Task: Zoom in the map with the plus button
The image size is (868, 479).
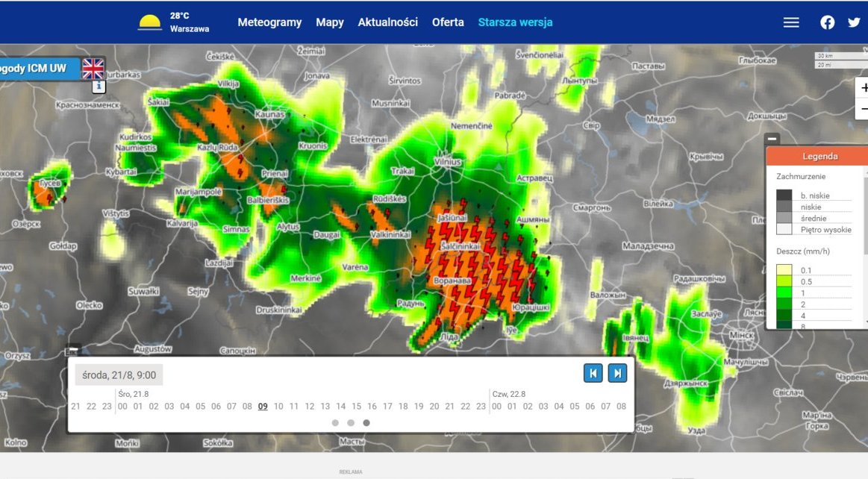Action: (x=864, y=89)
